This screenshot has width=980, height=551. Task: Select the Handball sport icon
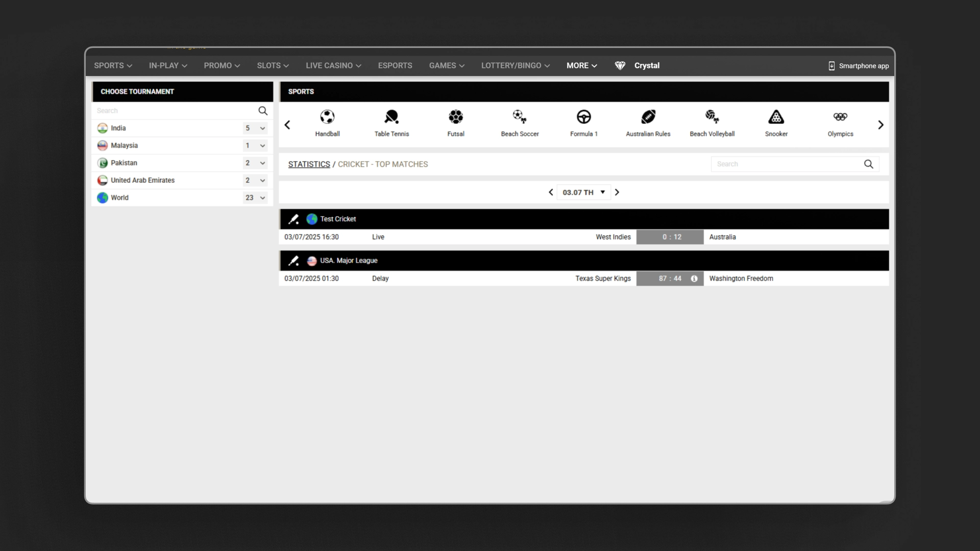tap(327, 117)
